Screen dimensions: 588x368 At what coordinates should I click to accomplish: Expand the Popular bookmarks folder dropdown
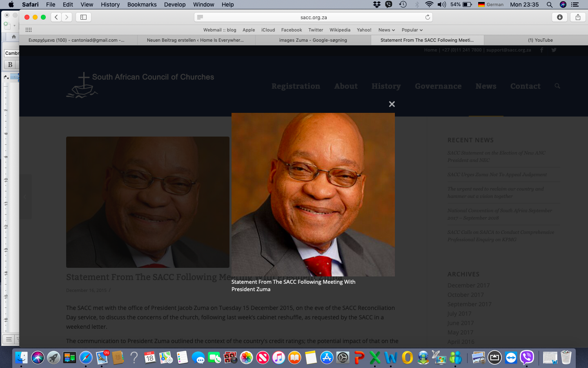pyautogui.click(x=412, y=30)
